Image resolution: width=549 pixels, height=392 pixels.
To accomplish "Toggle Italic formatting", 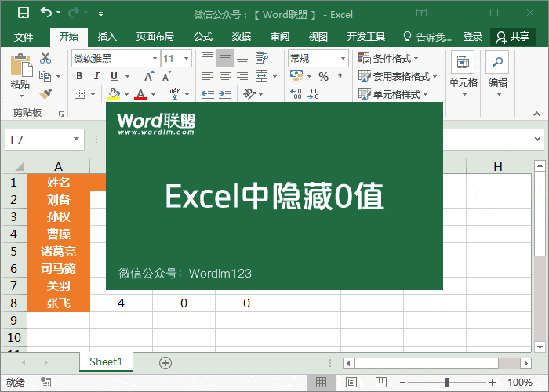I will (x=96, y=76).
